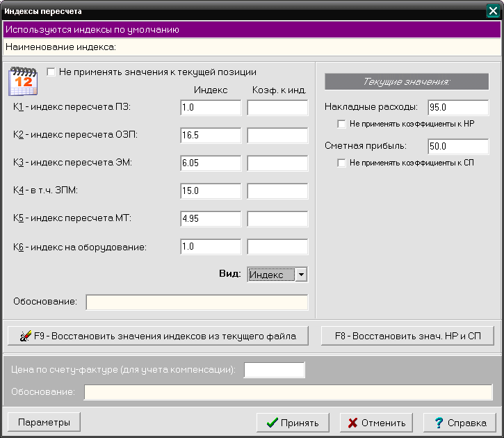The width and height of the screenshot is (504, 438).
Task: Open the Вид dropdown arrow
Action: (300, 275)
